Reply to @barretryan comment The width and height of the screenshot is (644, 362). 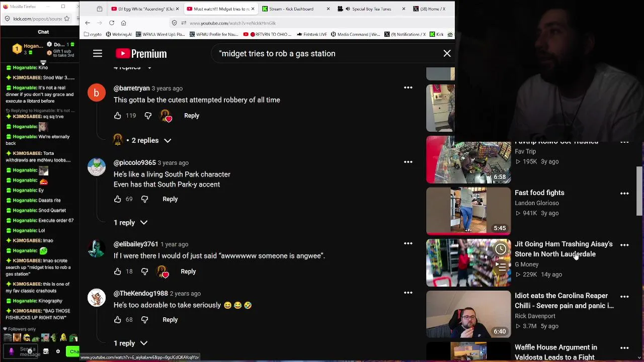(x=192, y=116)
